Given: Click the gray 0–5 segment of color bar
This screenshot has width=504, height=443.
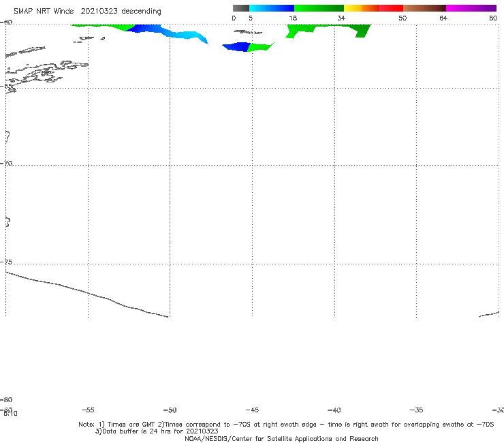Looking at the screenshot, I should coord(240,8).
